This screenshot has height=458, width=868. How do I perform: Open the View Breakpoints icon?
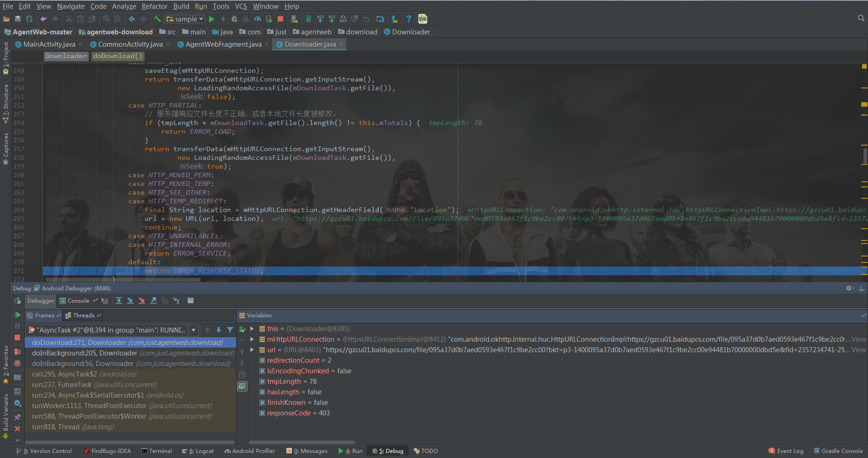coord(17,352)
